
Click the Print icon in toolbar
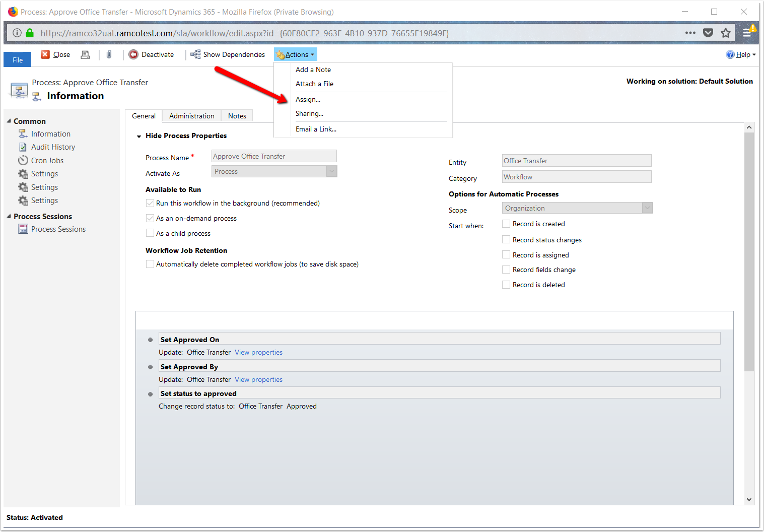[x=86, y=54]
